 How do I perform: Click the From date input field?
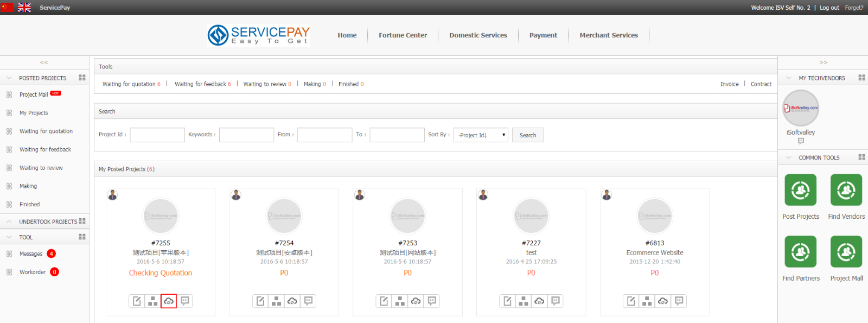click(x=325, y=135)
